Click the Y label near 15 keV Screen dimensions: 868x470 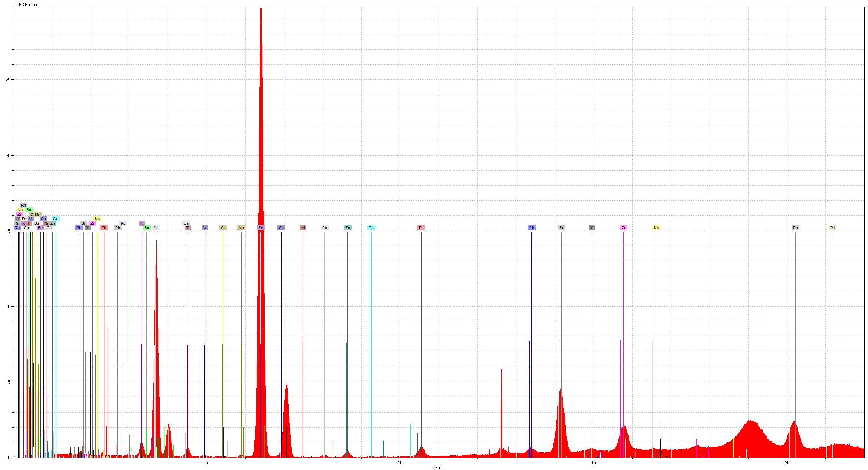pos(592,228)
